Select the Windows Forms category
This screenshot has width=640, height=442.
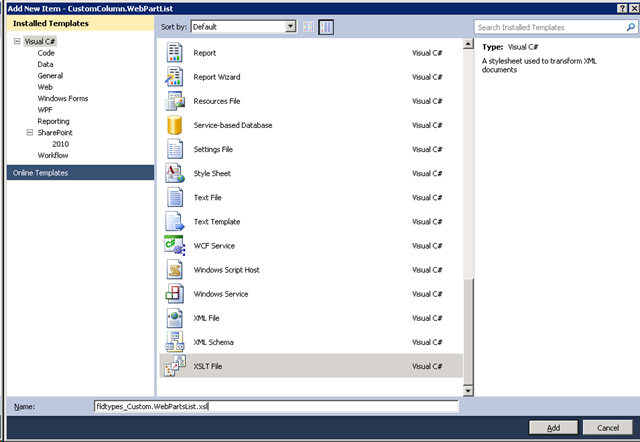coord(62,98)
